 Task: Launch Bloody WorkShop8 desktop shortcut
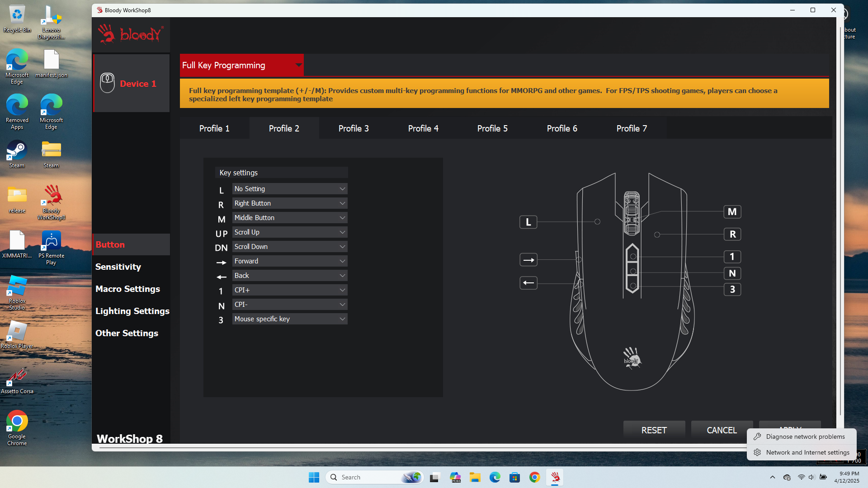[x=51, y=202]
